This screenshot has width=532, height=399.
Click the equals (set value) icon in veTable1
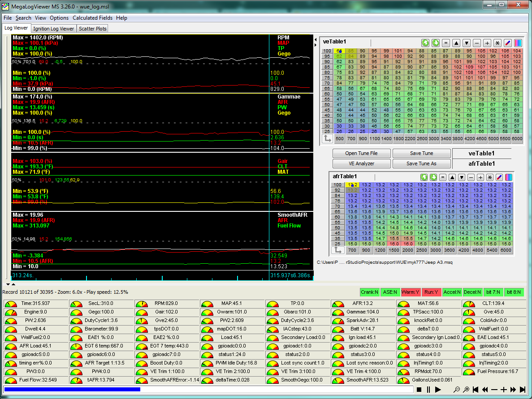[446, 43]
